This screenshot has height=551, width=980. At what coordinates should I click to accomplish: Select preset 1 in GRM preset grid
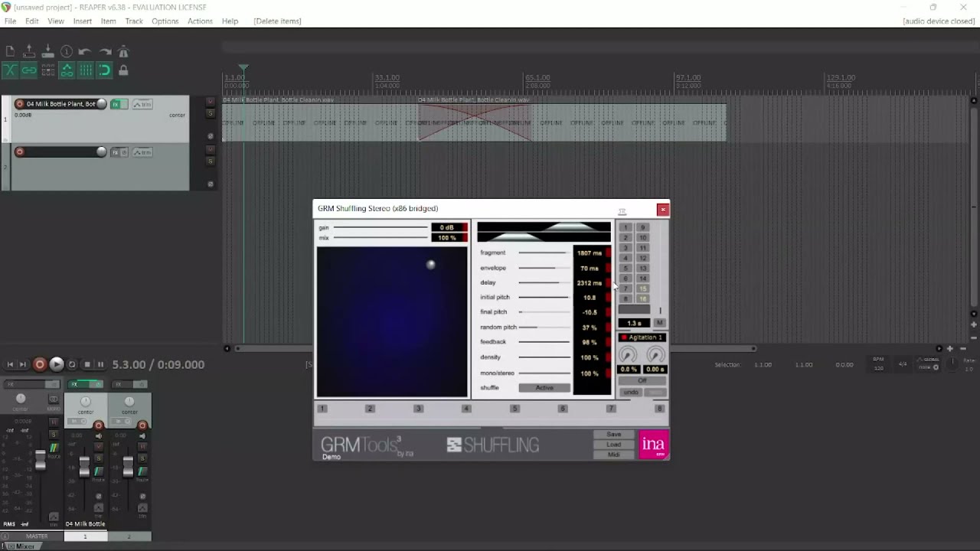tap(626, 227)
